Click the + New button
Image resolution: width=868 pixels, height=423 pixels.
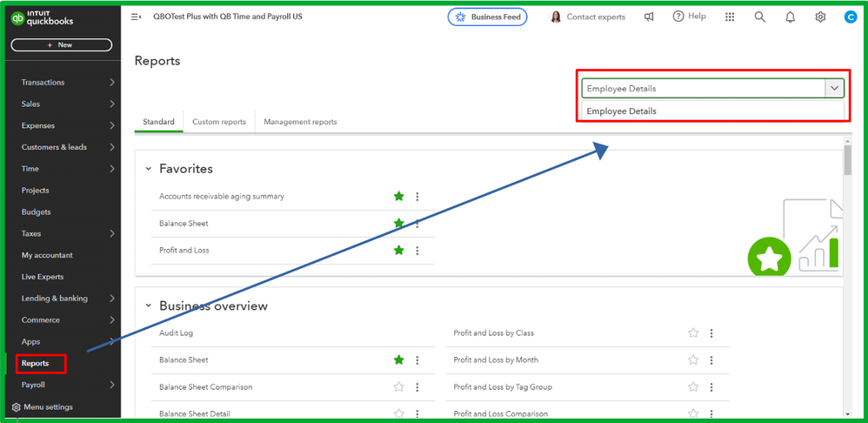click(62, 45)
